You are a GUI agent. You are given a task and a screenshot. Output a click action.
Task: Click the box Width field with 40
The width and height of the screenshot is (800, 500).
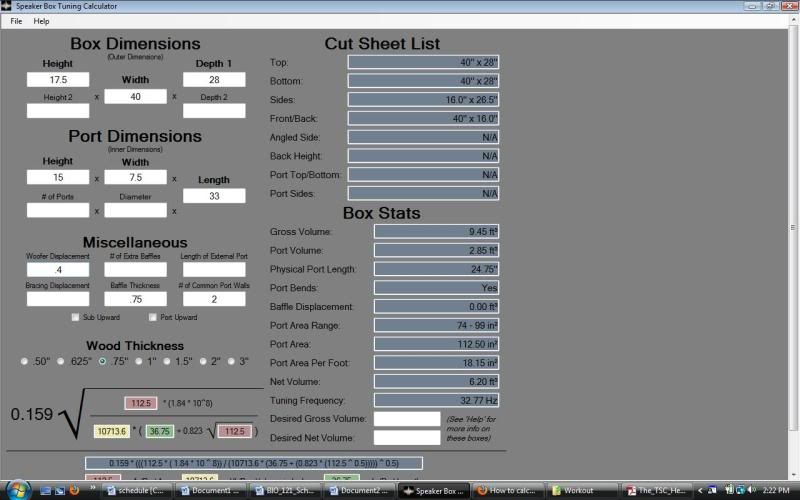pos(135,96)
